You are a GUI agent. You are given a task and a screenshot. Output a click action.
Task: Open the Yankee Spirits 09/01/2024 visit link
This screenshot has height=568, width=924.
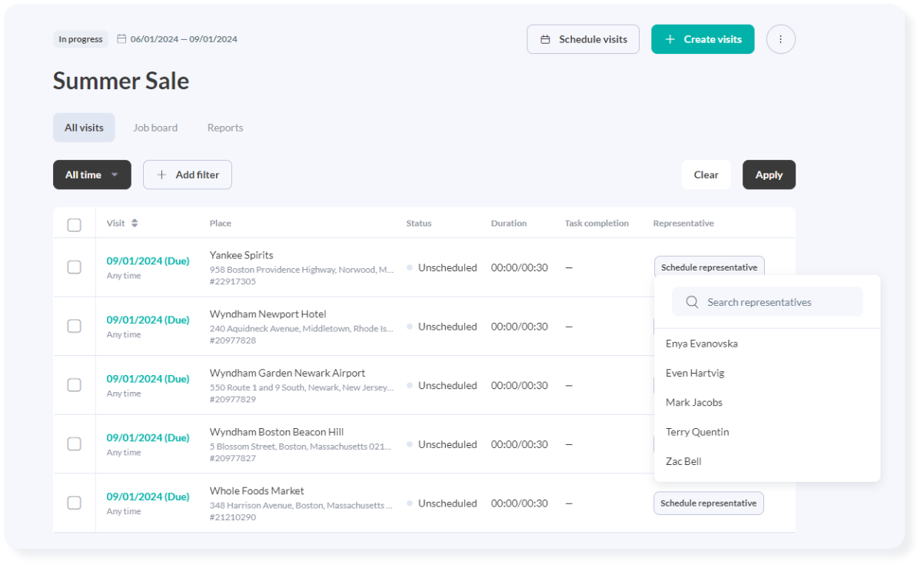pyautogui.click(x=148, y=261)
